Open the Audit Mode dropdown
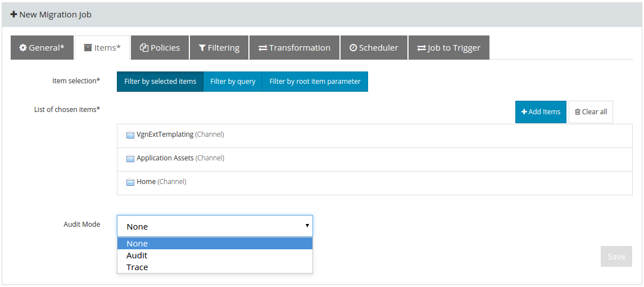The image size is (644, 287). [215, 226]
